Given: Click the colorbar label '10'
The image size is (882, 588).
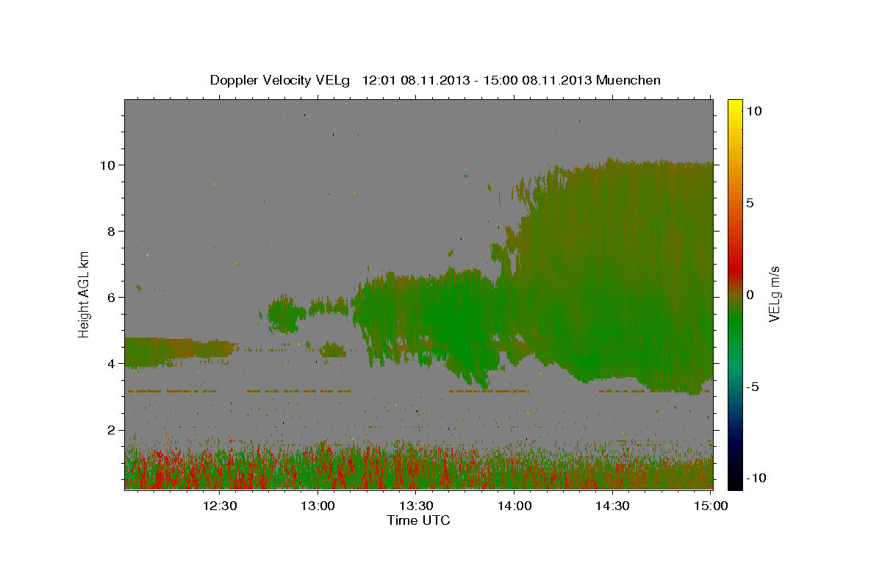Looking at the screenshot, I should (753, 110).
